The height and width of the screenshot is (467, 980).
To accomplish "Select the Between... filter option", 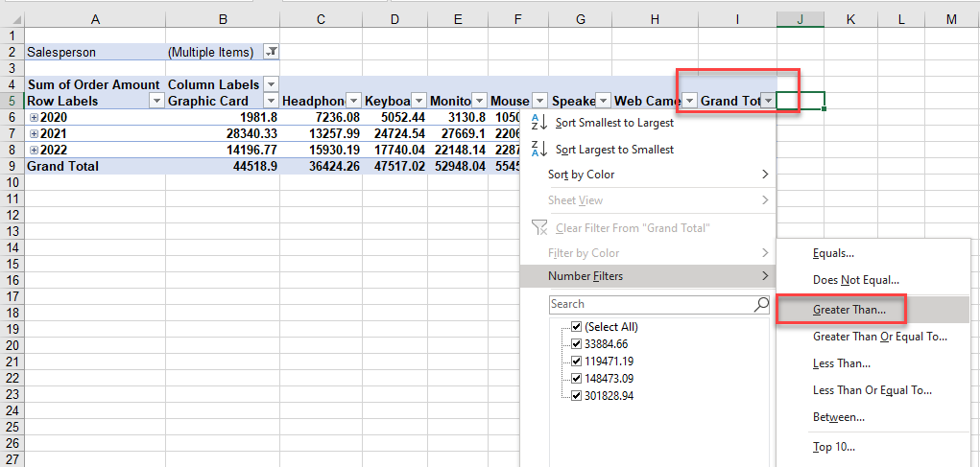I will 838,417.
